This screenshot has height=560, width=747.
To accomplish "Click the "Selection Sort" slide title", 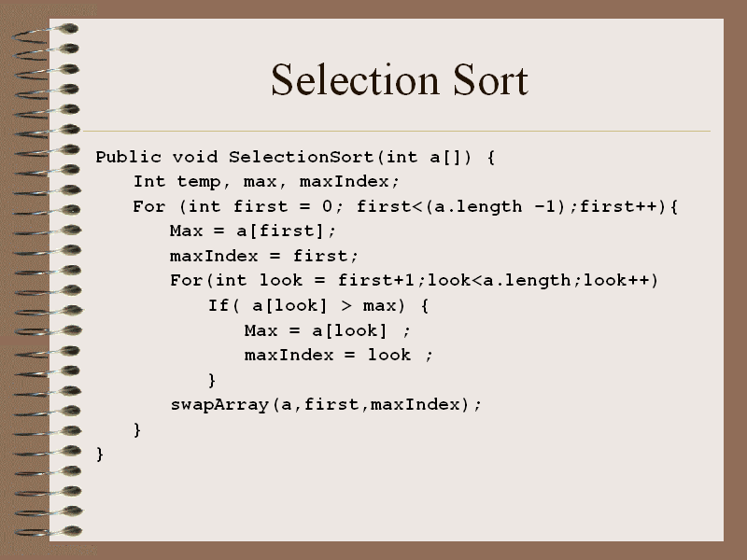I will point(399,80).
